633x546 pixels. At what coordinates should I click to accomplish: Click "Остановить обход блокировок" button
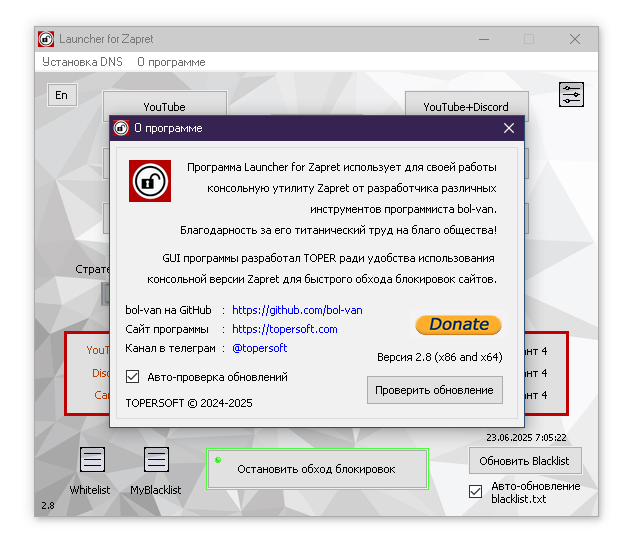317,469
